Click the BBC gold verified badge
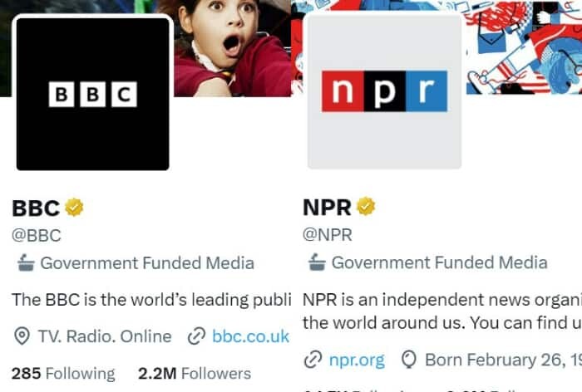The image size is (582, 392). click(x=74, y=208)
